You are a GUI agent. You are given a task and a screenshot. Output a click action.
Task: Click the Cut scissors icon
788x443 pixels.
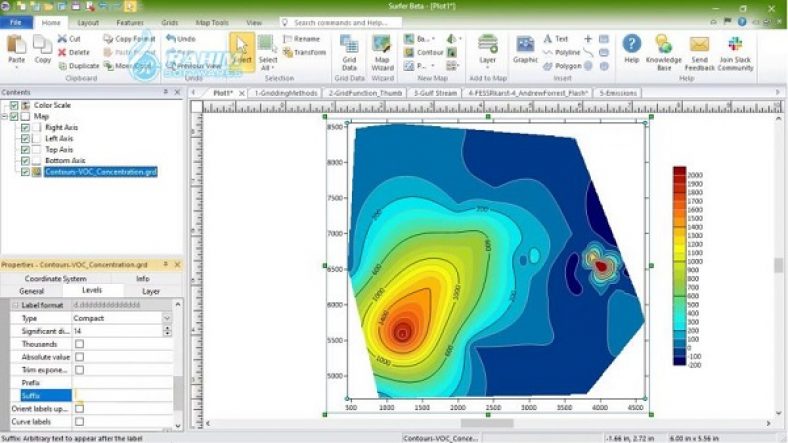point(62,38)
